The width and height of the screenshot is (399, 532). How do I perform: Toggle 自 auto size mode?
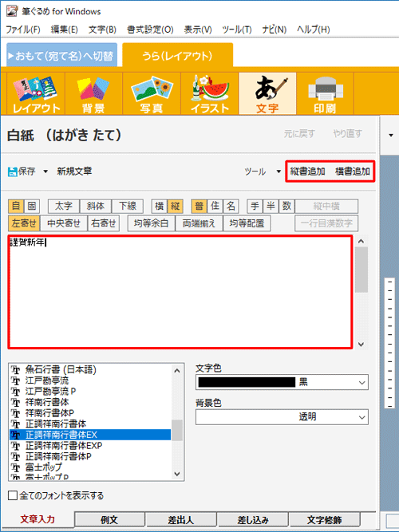coord(16,206)
